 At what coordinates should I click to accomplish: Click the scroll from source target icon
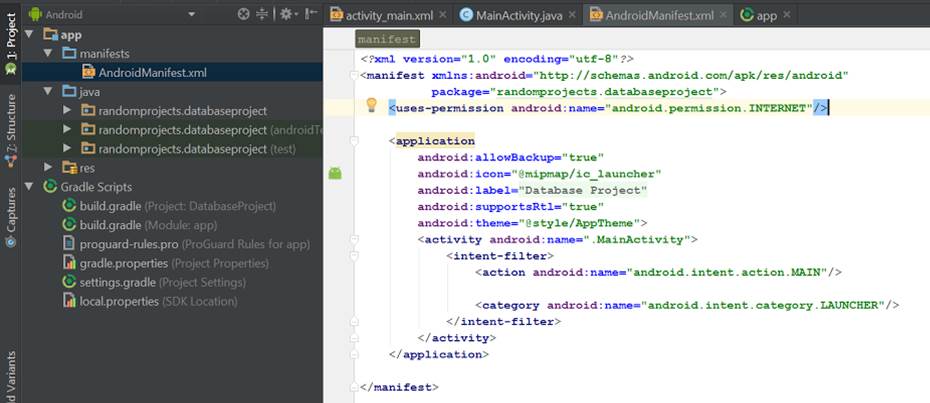[x=243, y=14]
